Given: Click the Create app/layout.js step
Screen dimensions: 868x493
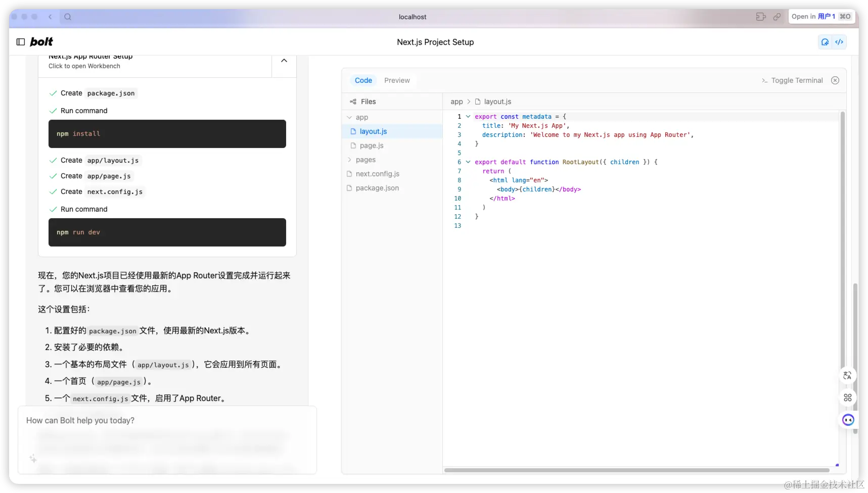Looking at the screenshot, I should click(x=95, y=161).
